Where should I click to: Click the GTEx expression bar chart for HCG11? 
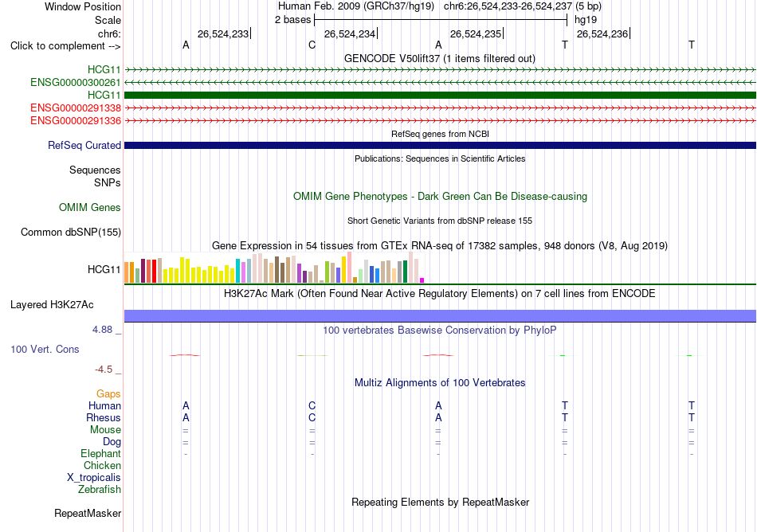[x=274, y=268]
